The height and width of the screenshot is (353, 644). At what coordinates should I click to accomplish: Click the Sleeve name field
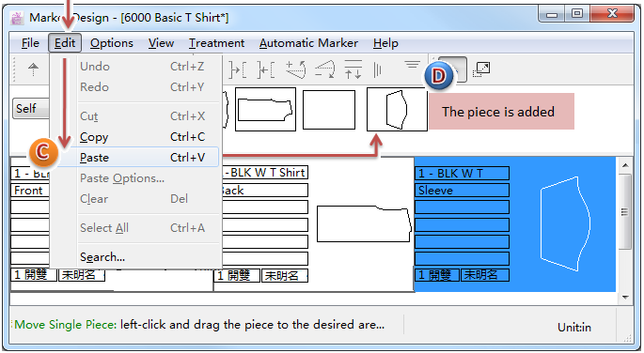tap(462, 191)
